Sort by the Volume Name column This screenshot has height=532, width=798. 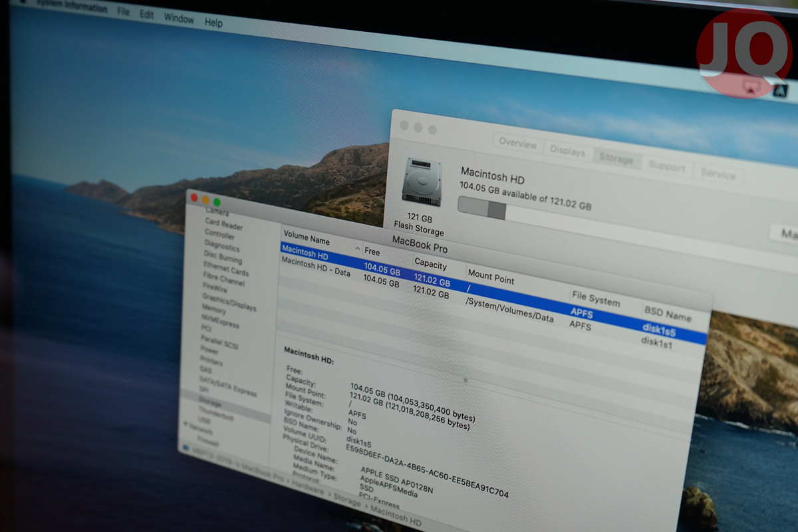(x=306, y=239)
